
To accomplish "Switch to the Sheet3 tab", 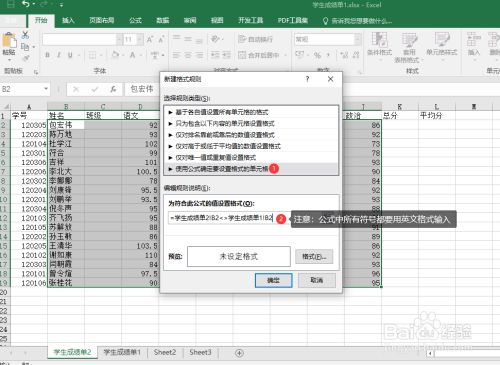I will 200,352.
